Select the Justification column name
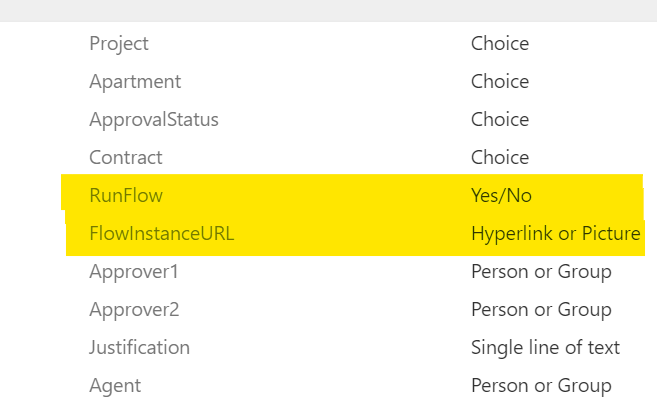This screenshot has height=414, width=657. (x=139, y=348)
